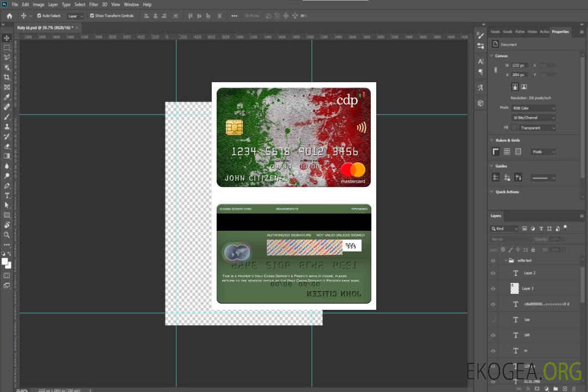
Task: Open the Window menu
Action: click(x=131, y=4)
